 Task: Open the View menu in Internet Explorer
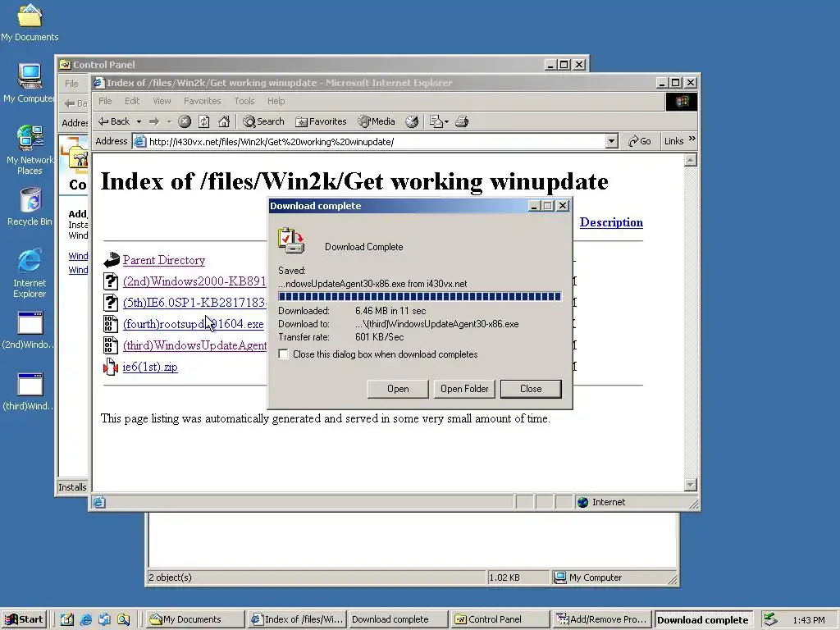pos(162,101)
